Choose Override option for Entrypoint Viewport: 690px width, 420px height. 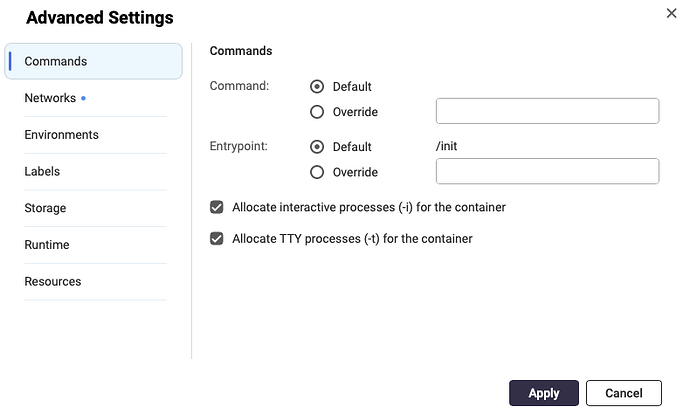(317, 172)
